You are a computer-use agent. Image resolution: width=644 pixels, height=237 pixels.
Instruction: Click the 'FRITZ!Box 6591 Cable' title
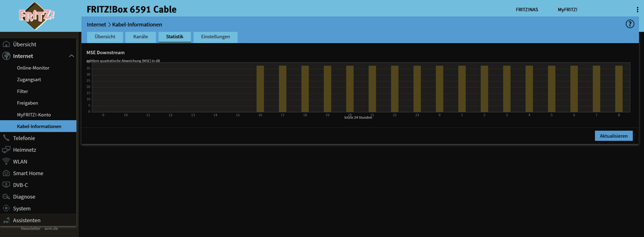point(132,9)
